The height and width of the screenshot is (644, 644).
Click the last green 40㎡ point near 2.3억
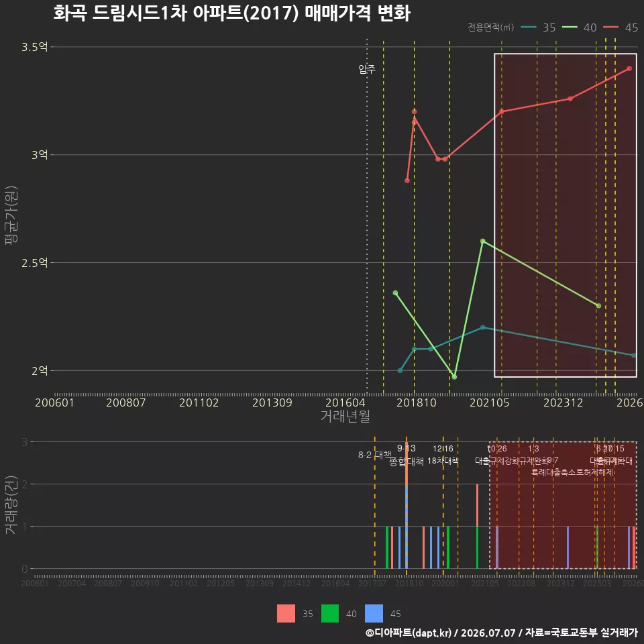click(x=598, y=306)
